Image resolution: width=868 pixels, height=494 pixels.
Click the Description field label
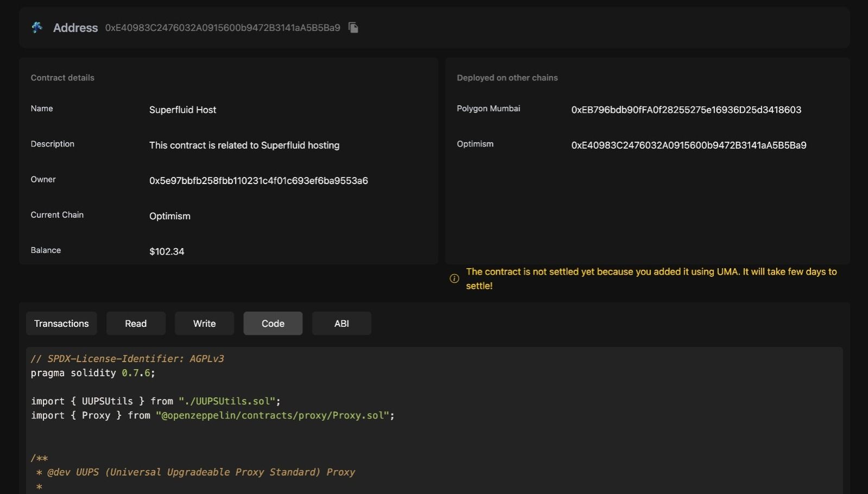pyautogui.click(x=53, y=144)
